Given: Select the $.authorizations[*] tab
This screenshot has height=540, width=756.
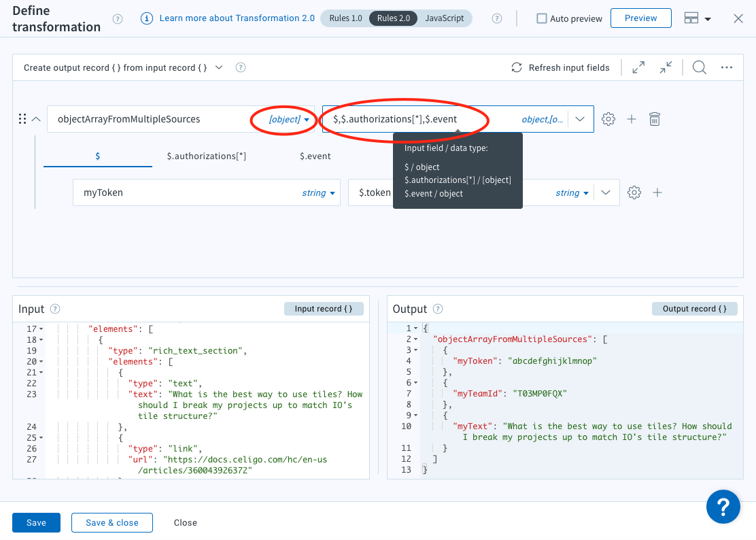Looking at the screenshot, I should 206,156.
